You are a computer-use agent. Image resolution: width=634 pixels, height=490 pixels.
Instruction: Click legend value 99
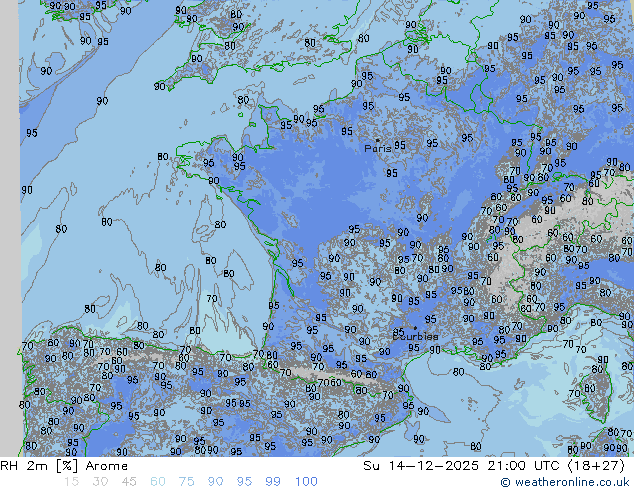(273, 482)
